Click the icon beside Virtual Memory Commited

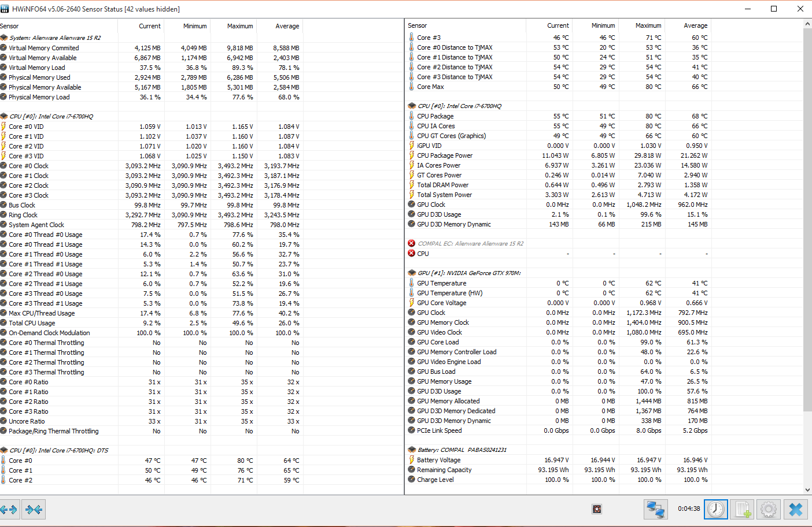tap(3, 48)
